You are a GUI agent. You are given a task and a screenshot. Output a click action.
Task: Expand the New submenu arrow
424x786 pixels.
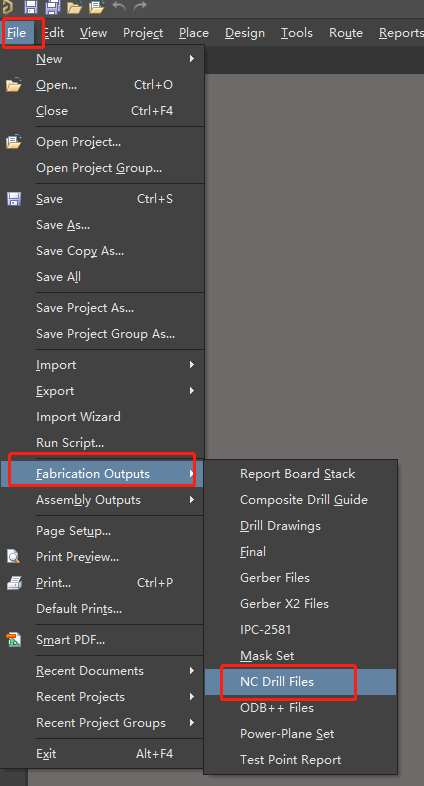pyautogui.click(x=191, y=59)
